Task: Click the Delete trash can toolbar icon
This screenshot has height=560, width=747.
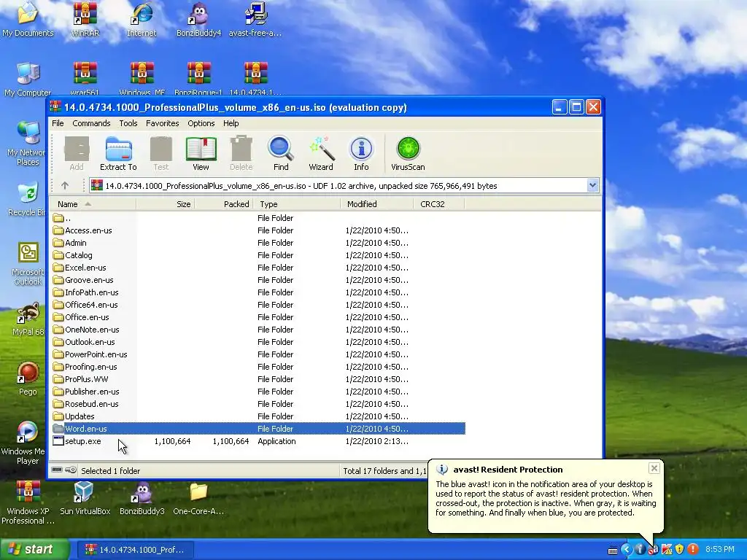Action: pyautogui.click(x=241, y=153)
